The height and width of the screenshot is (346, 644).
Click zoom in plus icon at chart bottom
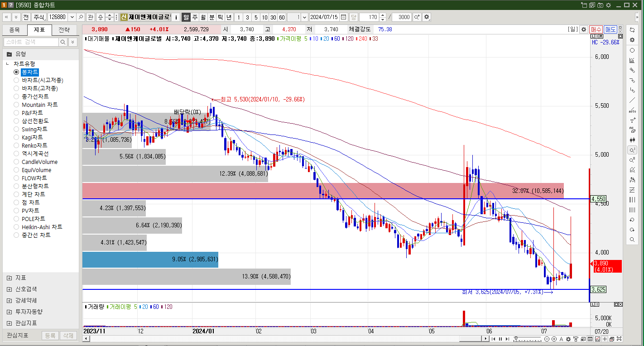click(x=554, y=339)
